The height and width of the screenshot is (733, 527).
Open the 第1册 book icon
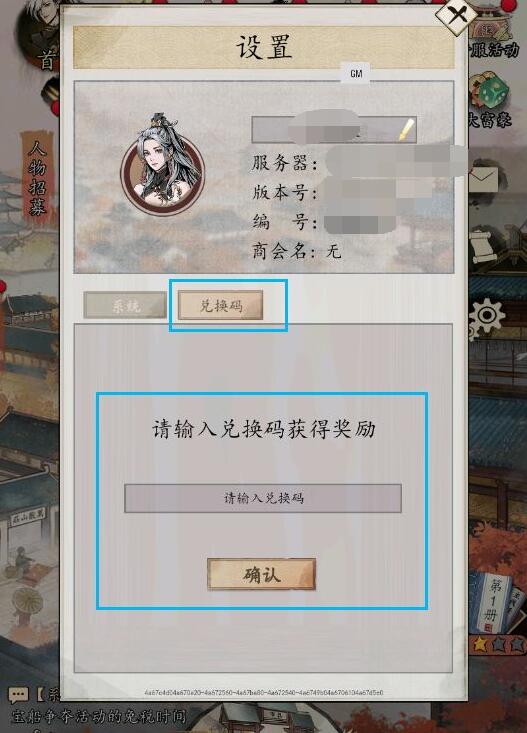(x=496, y=603)
